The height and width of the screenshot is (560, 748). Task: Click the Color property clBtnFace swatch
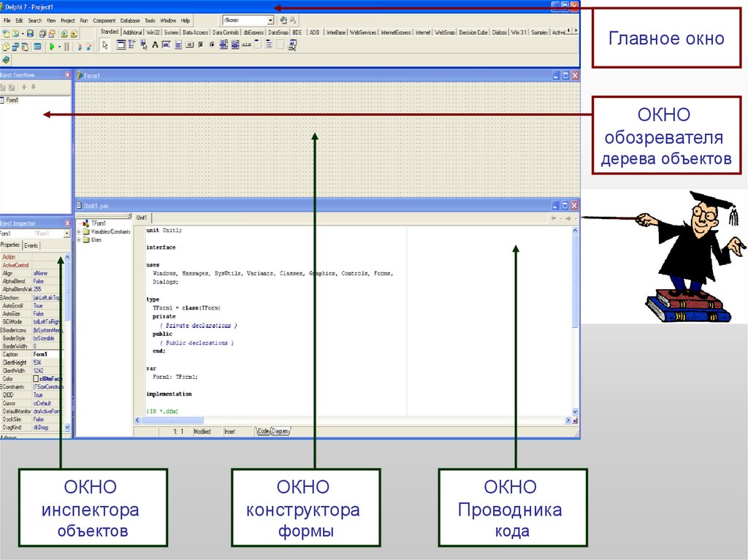click(36, 379)
